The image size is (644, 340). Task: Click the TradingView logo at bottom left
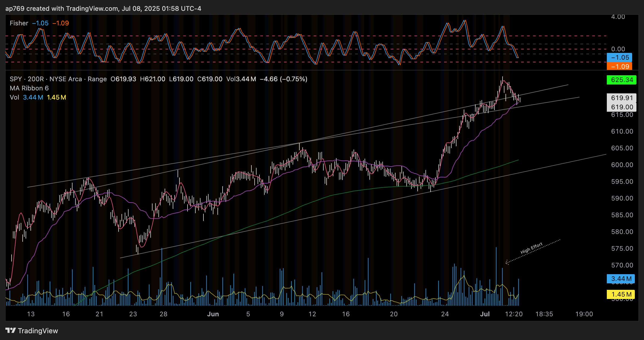(x=32, y=331)
